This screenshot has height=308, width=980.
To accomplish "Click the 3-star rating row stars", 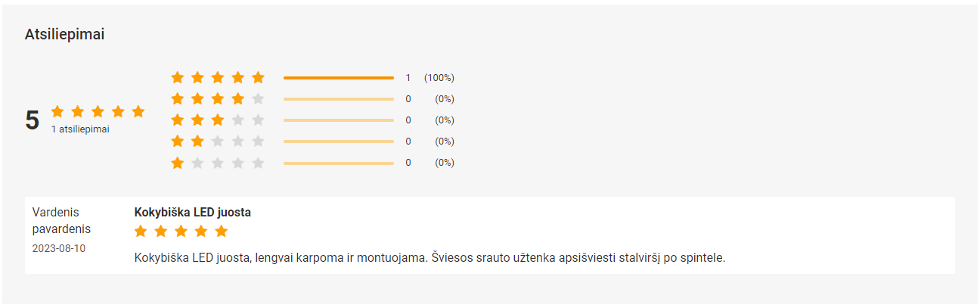I will coord(218,120).
